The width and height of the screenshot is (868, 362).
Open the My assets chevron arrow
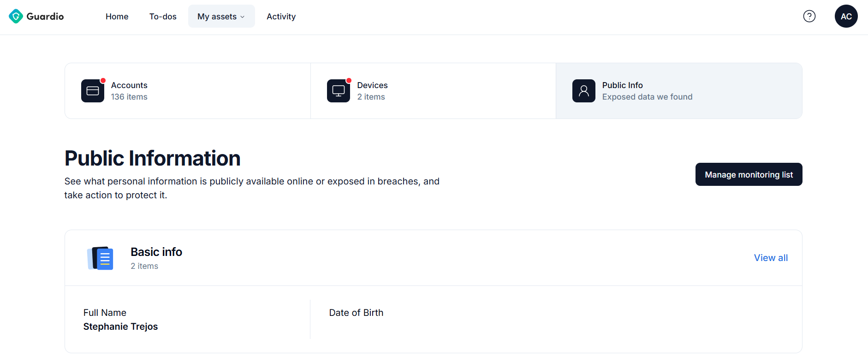tap(243, 17)
